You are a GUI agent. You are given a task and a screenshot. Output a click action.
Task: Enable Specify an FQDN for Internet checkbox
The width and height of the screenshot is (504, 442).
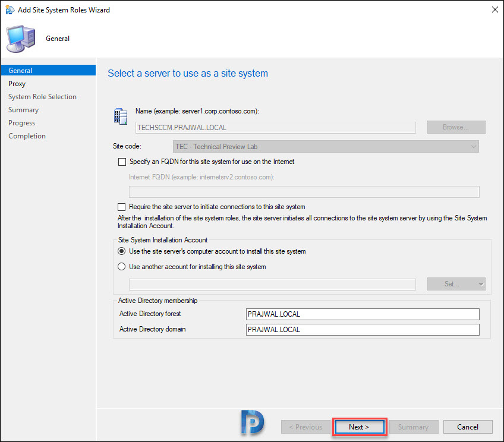[122, 162]
